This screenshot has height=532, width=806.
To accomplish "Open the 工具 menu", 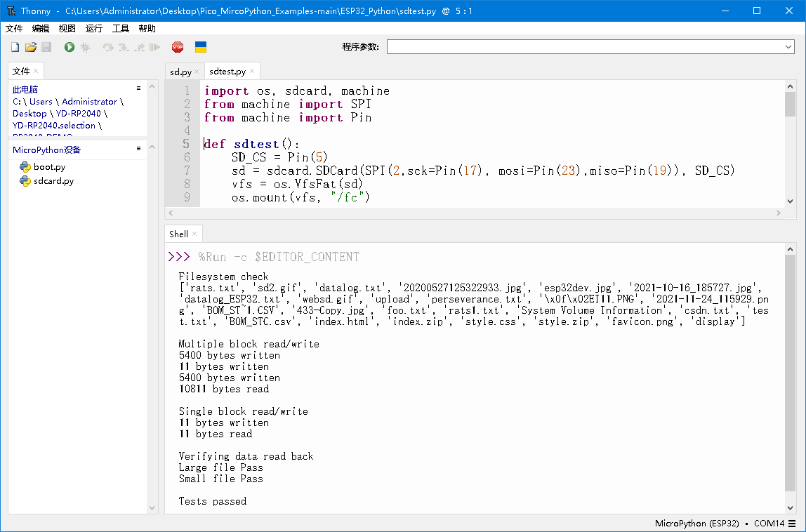I will click(x=121, y=29).
